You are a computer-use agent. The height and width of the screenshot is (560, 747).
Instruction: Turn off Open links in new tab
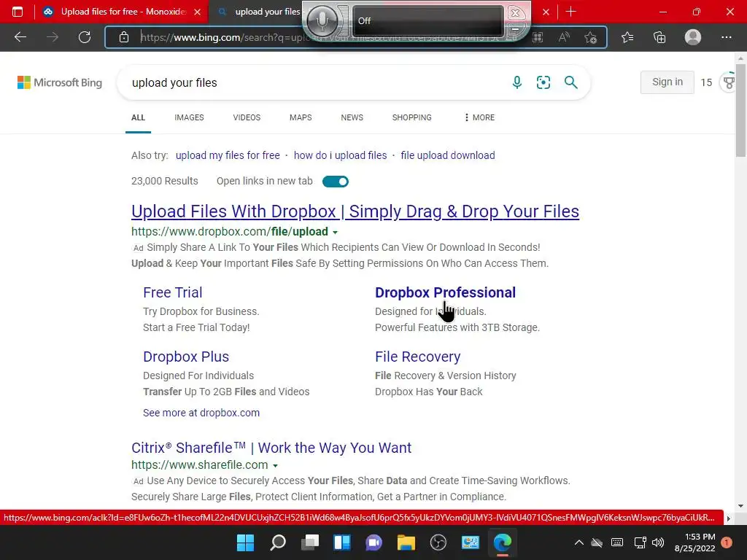tap(336, 182)
